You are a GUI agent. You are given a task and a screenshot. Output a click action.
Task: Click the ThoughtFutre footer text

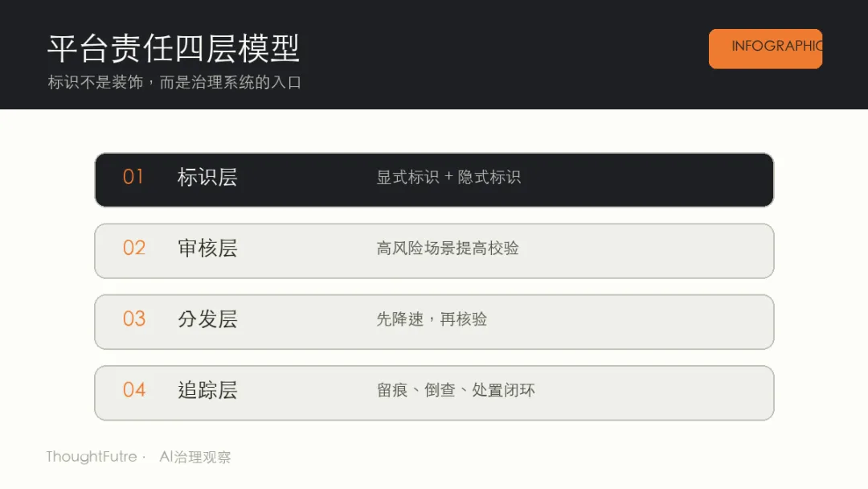pos(92,456)
